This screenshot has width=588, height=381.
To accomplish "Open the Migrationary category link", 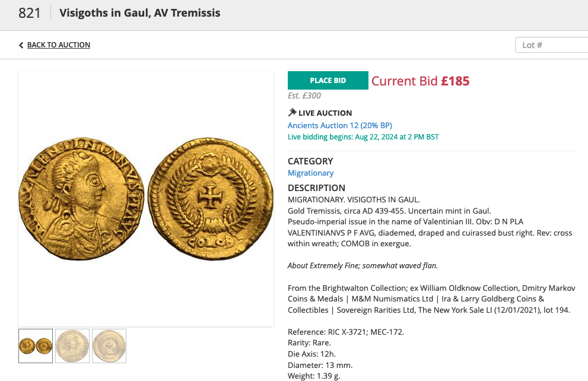I will point(310,173).
